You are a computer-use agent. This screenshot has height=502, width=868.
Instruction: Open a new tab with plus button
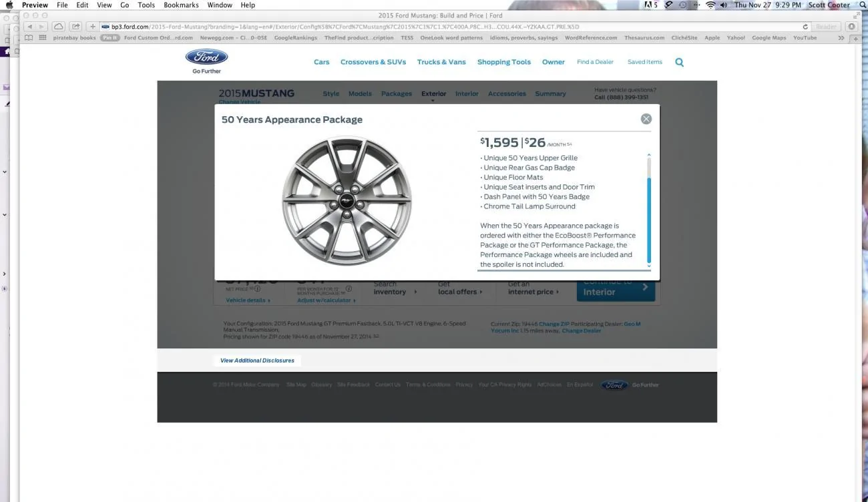click(x=856, y=38)
